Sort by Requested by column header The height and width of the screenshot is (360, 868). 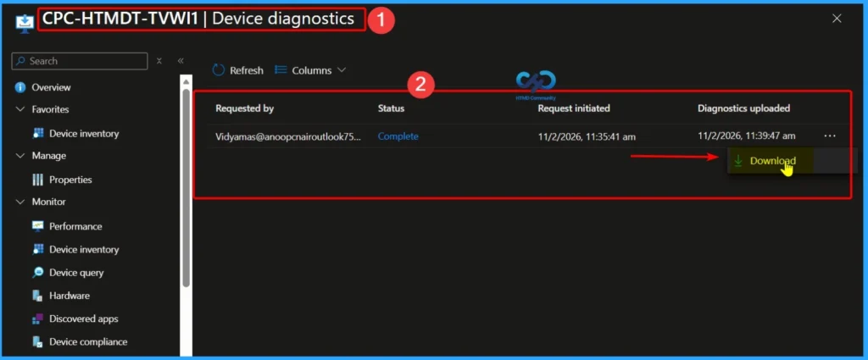click(x=245, y=108)
